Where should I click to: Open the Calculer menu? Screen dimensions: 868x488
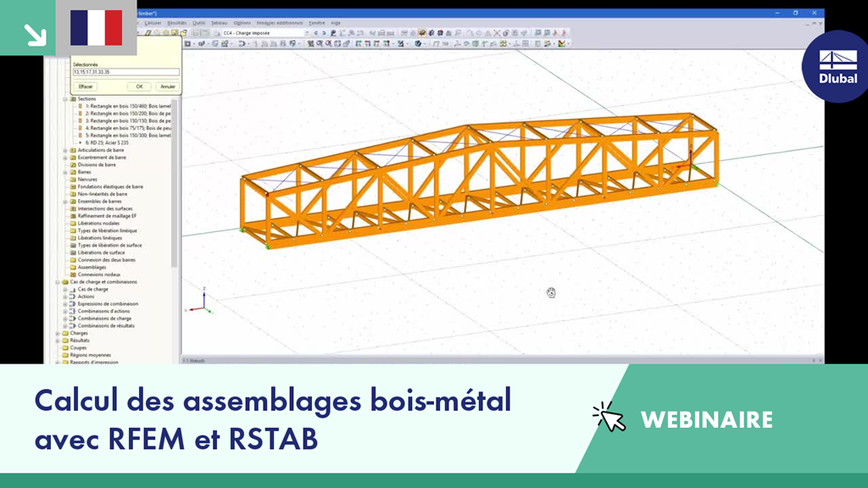click(x=153, y=23)
